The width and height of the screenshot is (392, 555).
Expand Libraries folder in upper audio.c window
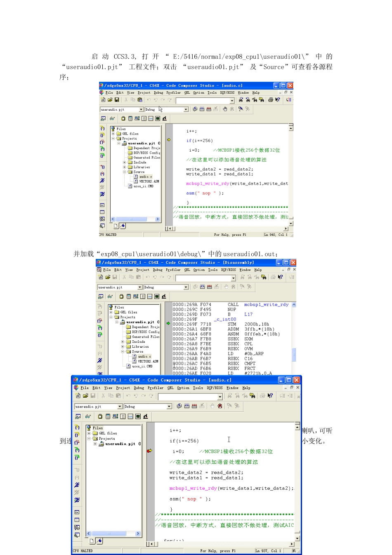[x=124, y=167]
